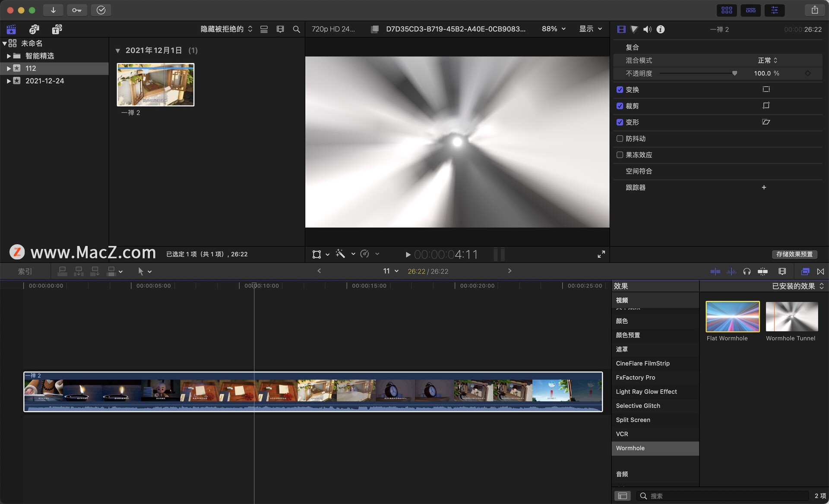Select the Selective Glitch effects category
Viewport: 829px width, 504px height.
pos(638,406)
